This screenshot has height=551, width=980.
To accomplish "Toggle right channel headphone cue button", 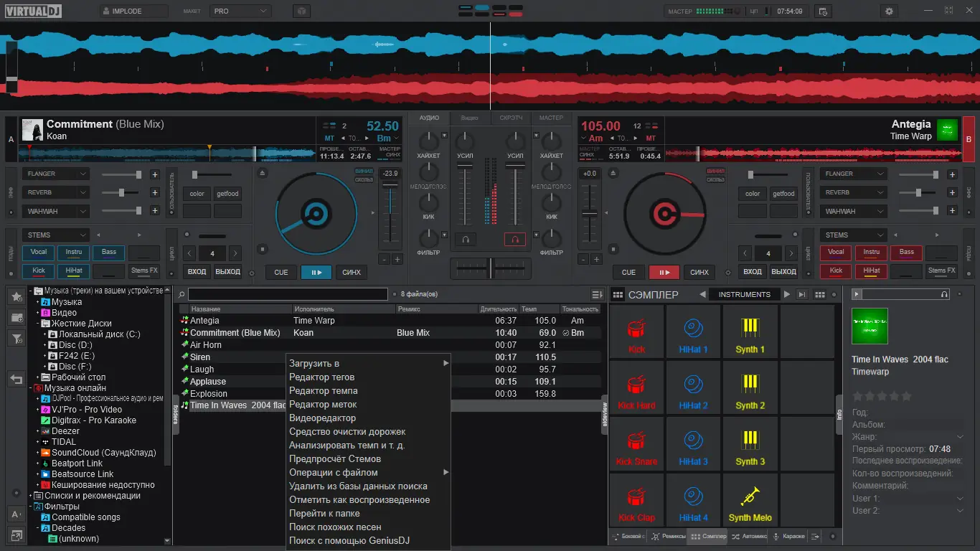I will (x=515, y=240).
